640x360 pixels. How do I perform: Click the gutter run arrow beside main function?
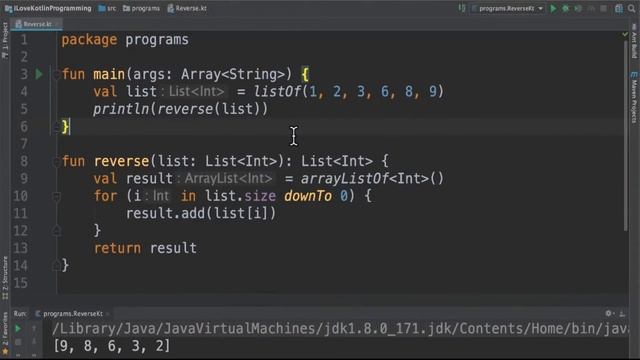point(39,74)
